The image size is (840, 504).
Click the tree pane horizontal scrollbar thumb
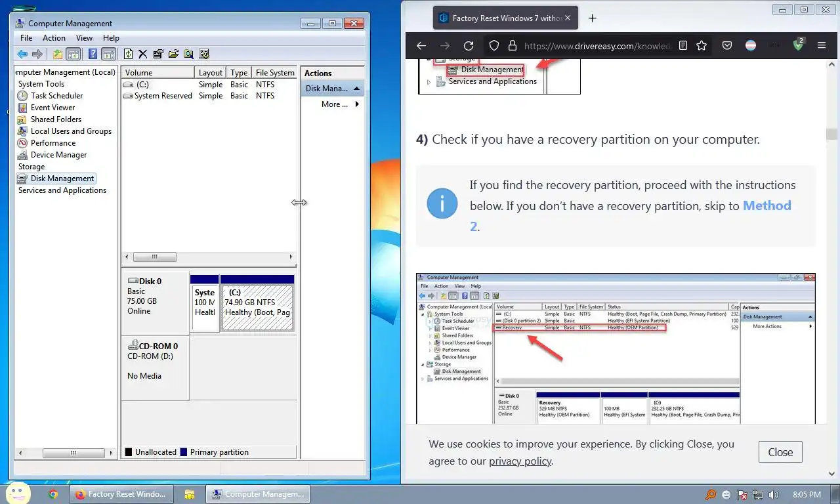pyautogui.click(x=73, y=453)
